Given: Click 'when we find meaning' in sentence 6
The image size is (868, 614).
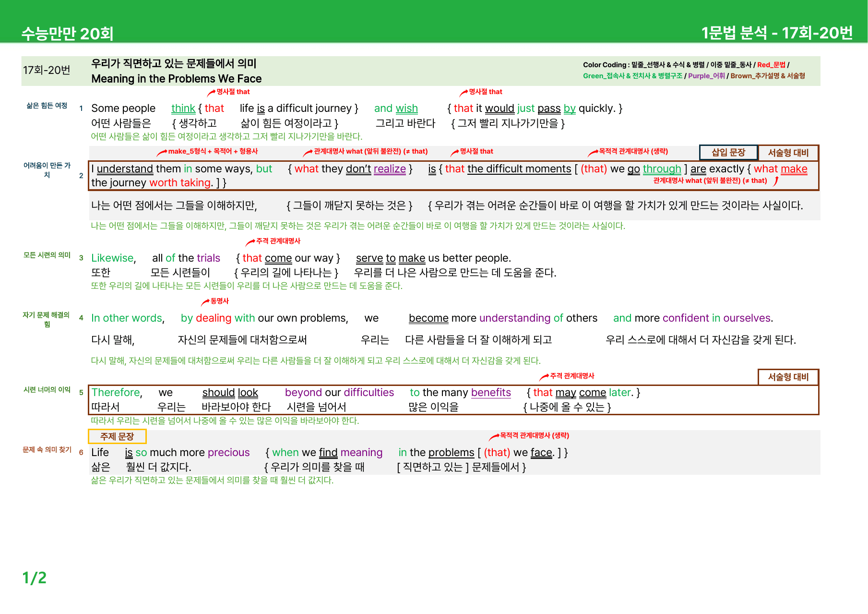Looking at the screenshot, I should click(x=327, y=453).
